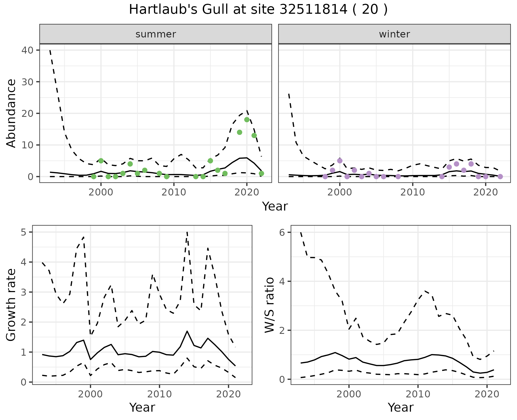The height and width of the screenshot is (420, 517).
Task: Click tick label 40 on the Abundance axis
Action: point(27,50)
